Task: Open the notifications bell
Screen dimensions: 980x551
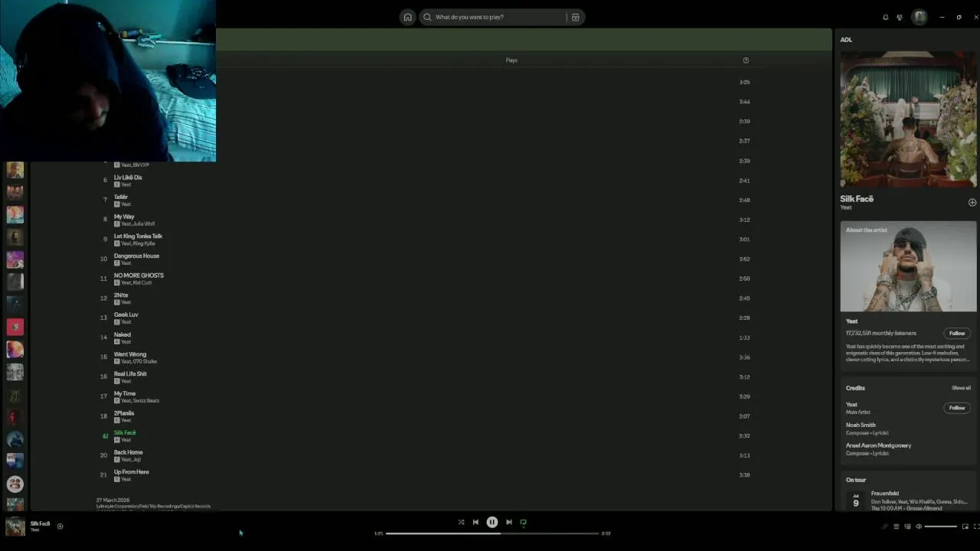Action: point(886,17)
